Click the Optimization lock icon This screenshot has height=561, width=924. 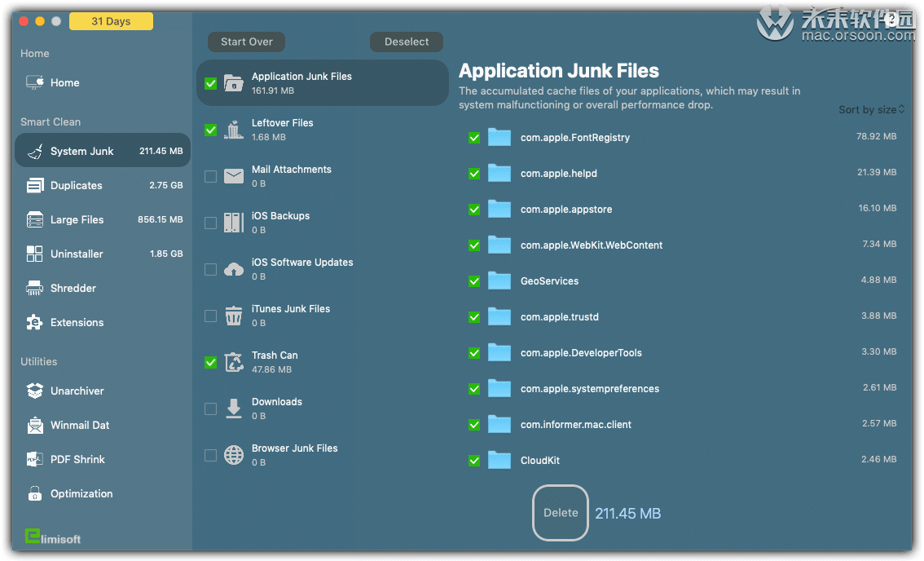coord(35,494)
